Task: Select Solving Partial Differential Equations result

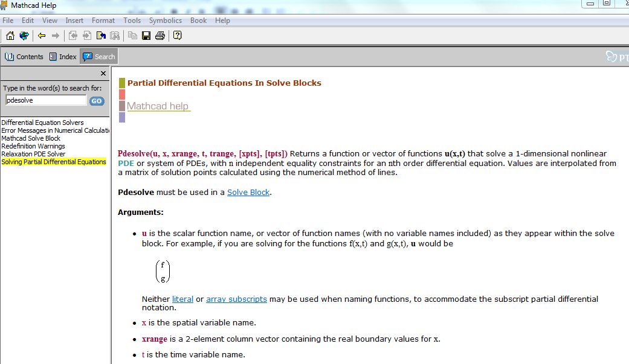Action: (x=54, y=162)
